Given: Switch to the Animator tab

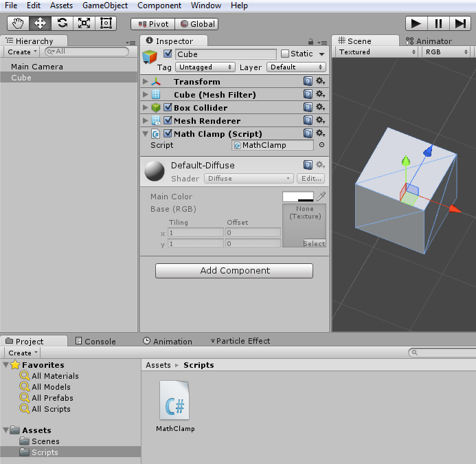Looking at the screenshot, I should (x=430, y=41).
